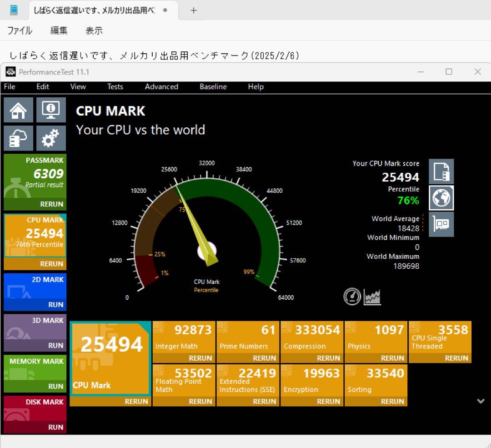Expand more test results with the chevron
Screen dimensions: 491x448
481,401
